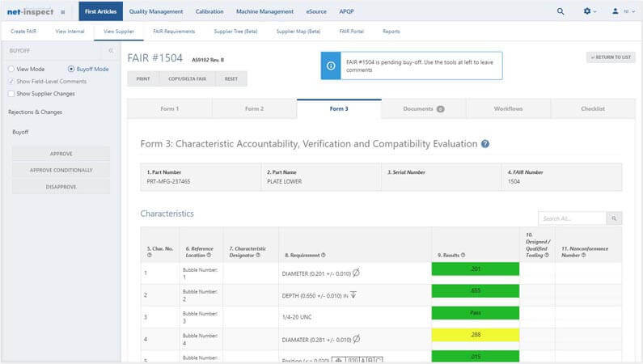This screenshot has width=643, height=364.
Task: Open Supplier Map (Beta) sub-tab
Action: pos(298,32)
